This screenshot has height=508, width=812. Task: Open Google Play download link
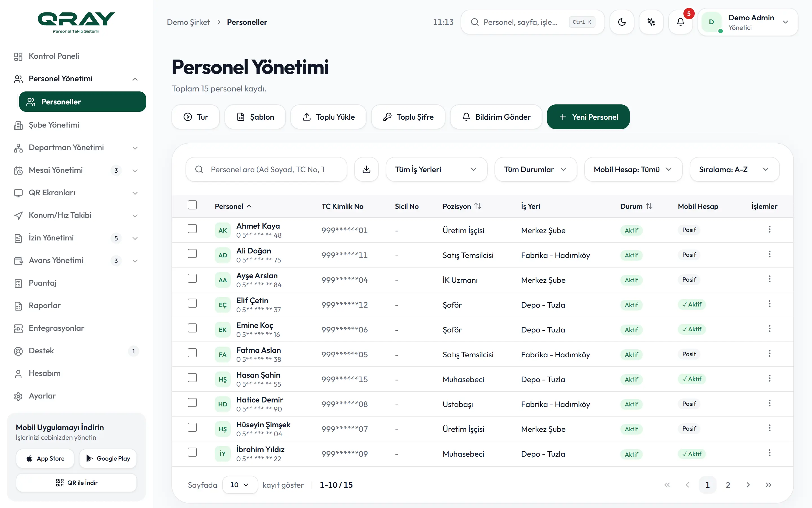click(x=108, y=459)
